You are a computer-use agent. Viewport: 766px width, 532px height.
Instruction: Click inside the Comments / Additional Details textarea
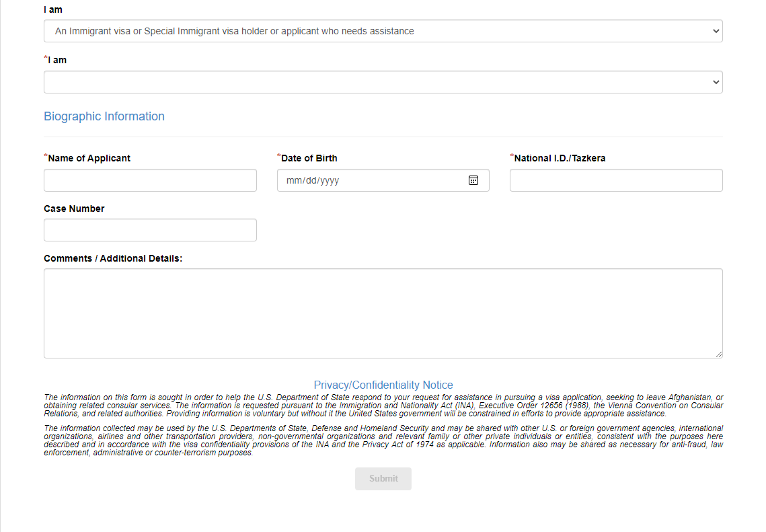click(x=383, y=313)
